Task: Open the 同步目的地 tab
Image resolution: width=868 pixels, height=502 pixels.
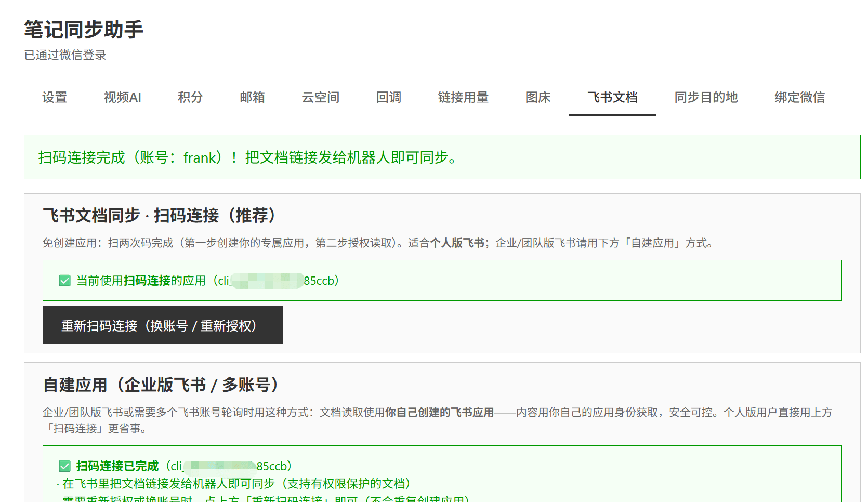Action: (706, 97)
